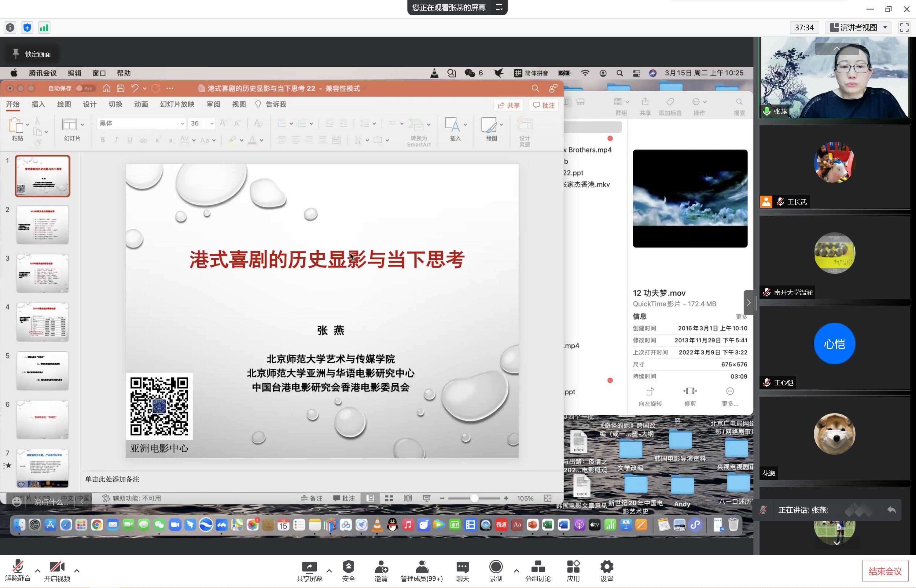Open the applications (应用) menu

point(573,567)
